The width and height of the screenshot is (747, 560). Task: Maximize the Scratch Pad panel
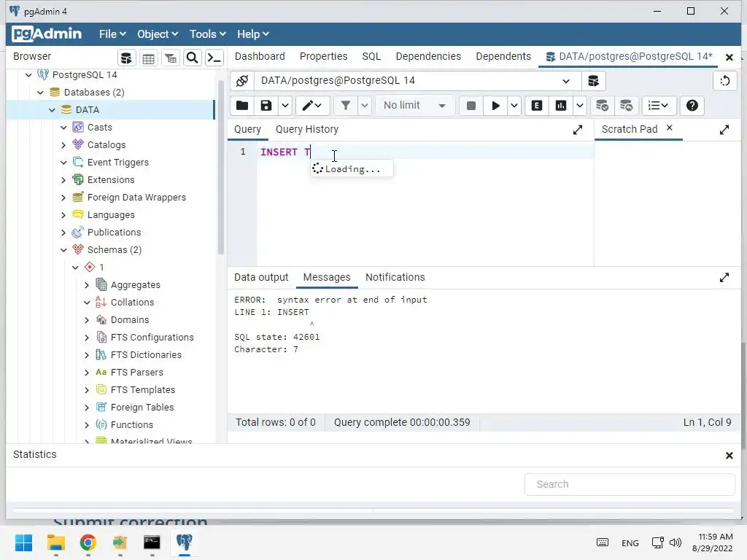724,130
